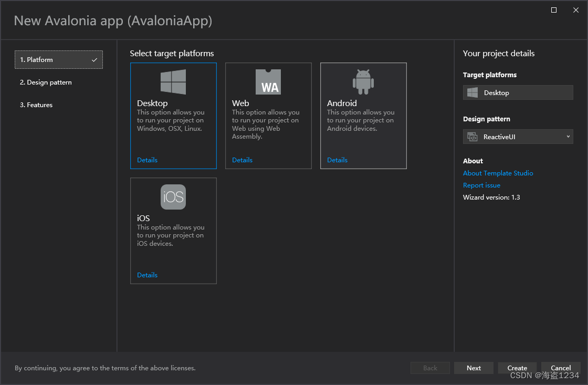
Task: Click the Web Assembly WA icon
Action: tap(268, 82)
